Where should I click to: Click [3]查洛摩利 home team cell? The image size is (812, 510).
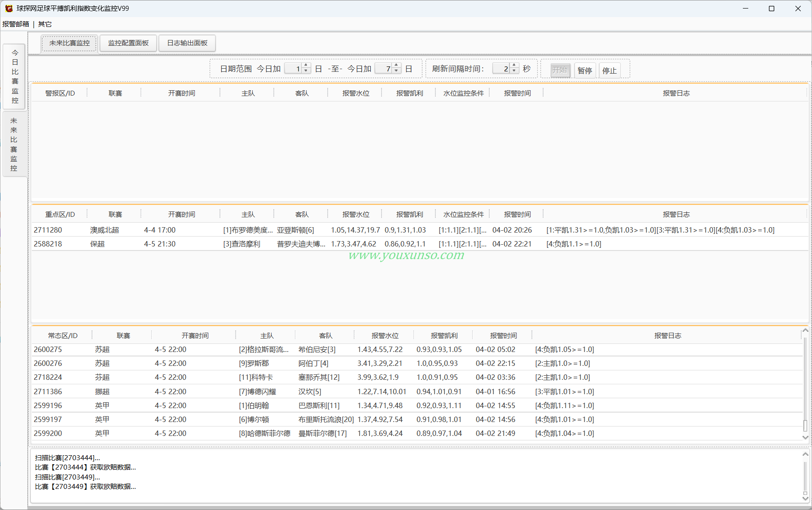[x=241, y=244]
